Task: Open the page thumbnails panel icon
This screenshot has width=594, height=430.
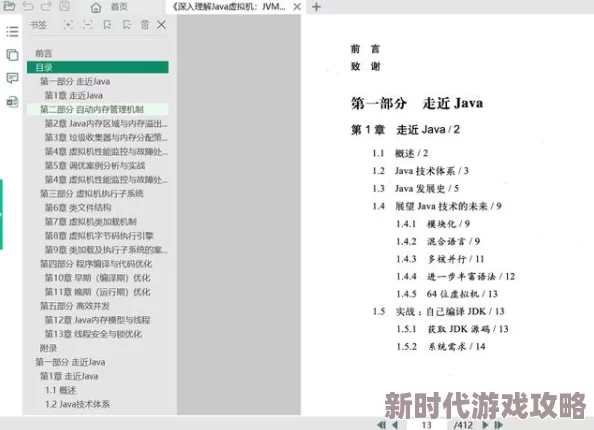Action: click(12, 55)
